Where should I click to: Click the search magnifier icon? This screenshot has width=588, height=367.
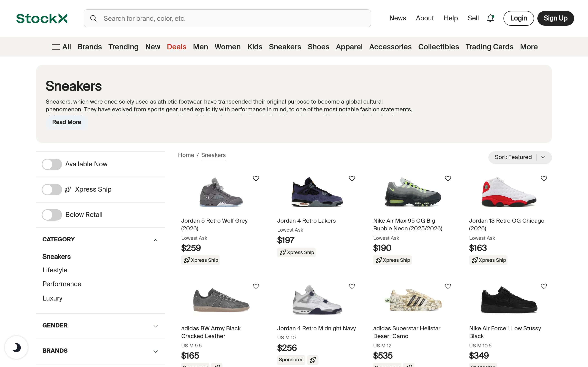pyautogui.click(x=94, y=18)
